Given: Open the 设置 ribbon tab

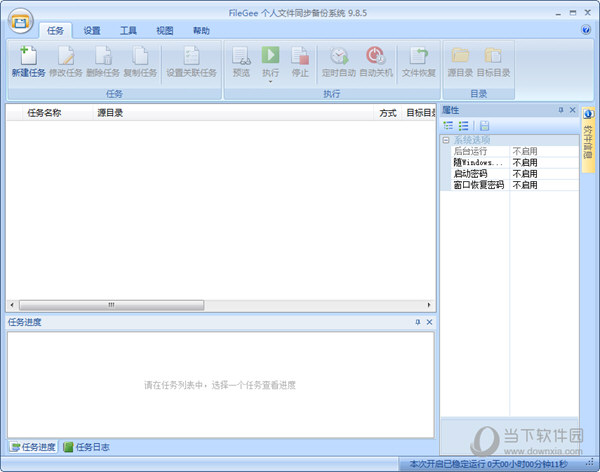Looking at the screenshot, I should [x=92, y=31].
